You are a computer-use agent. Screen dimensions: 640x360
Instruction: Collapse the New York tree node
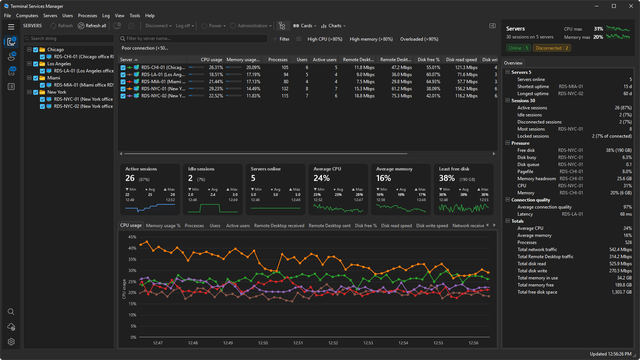[x=29, y=92]
